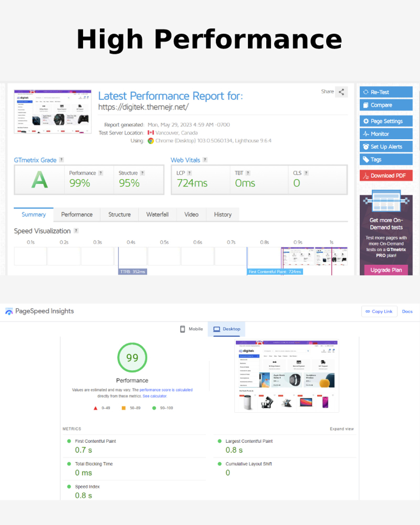Click the PageSpeed Insights logo
Viewport: 420px width, 525px height.
(x=9, y=311)
